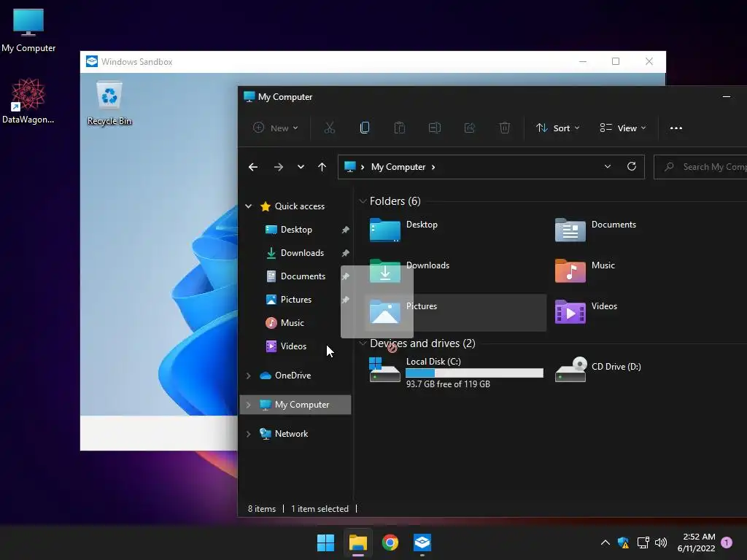
Task: Click the chevron after My Computer in address bar
Action: tap(433, 167)
